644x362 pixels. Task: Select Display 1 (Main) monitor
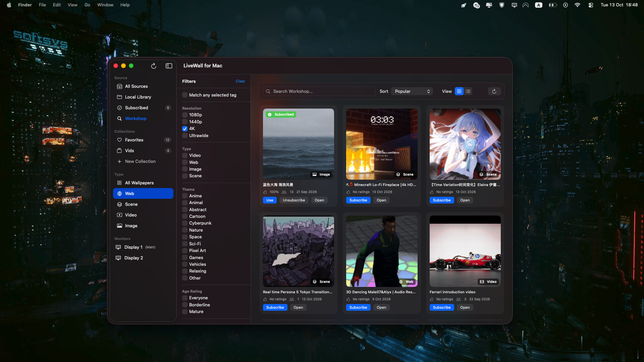143,247
